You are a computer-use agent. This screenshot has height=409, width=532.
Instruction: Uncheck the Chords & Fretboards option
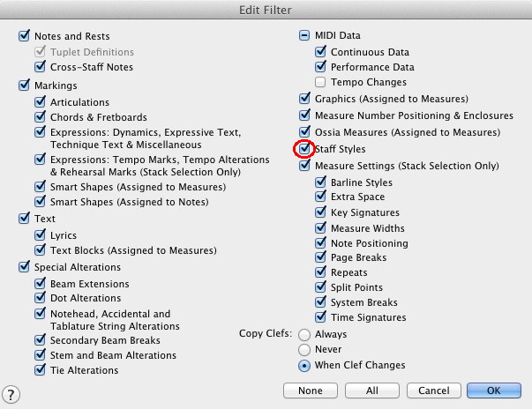click(40, 117)
